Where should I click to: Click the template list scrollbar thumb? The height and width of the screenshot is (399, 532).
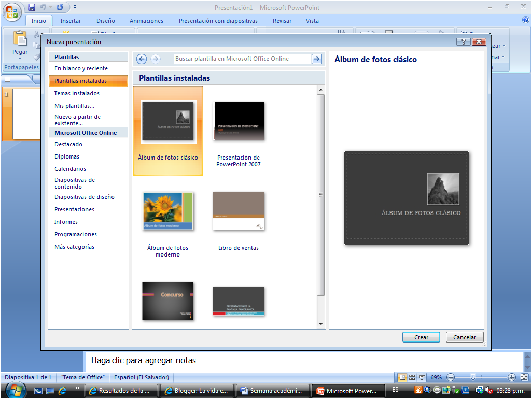(320, 195)
